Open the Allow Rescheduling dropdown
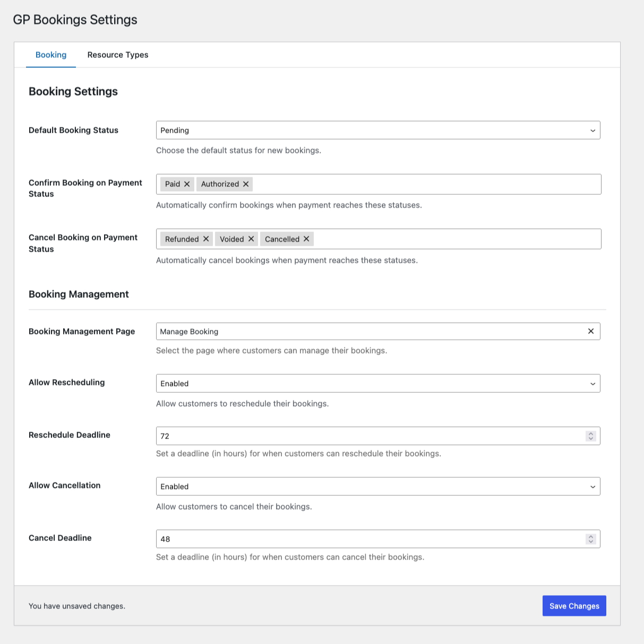This screenshot has height=644, width=644. click(378, 383)
